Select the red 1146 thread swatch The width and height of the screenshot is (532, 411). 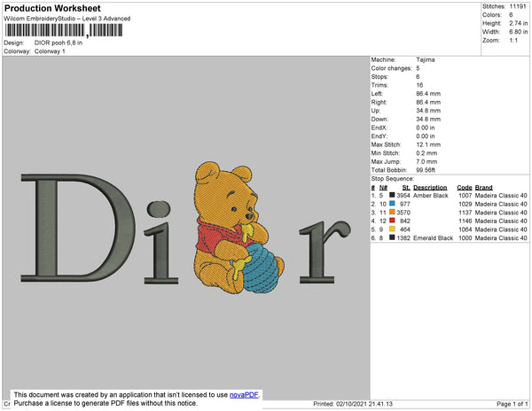tap(392, 221)
